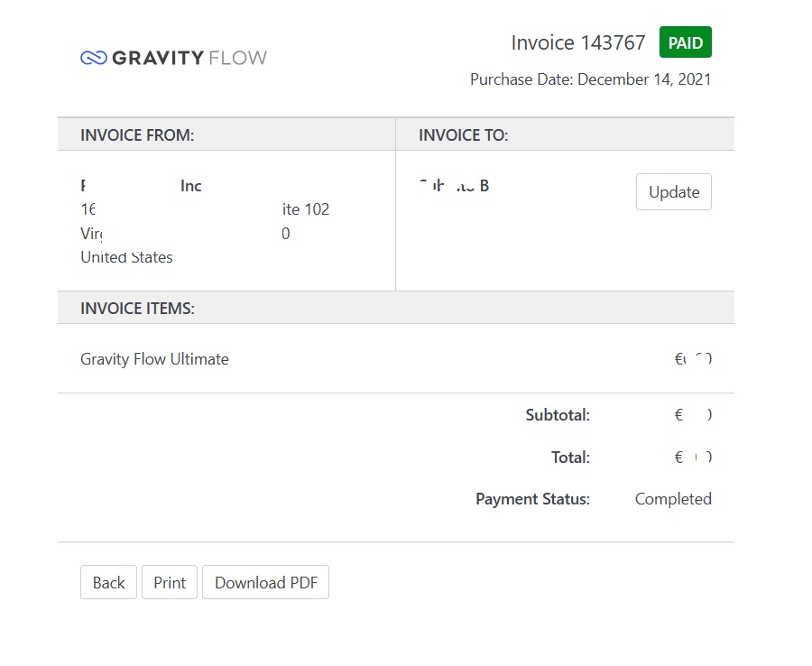Image resolution: width=812 pixels, height=666 pixels.
Task: Click the Download PDF button
Action: (265, 582)
